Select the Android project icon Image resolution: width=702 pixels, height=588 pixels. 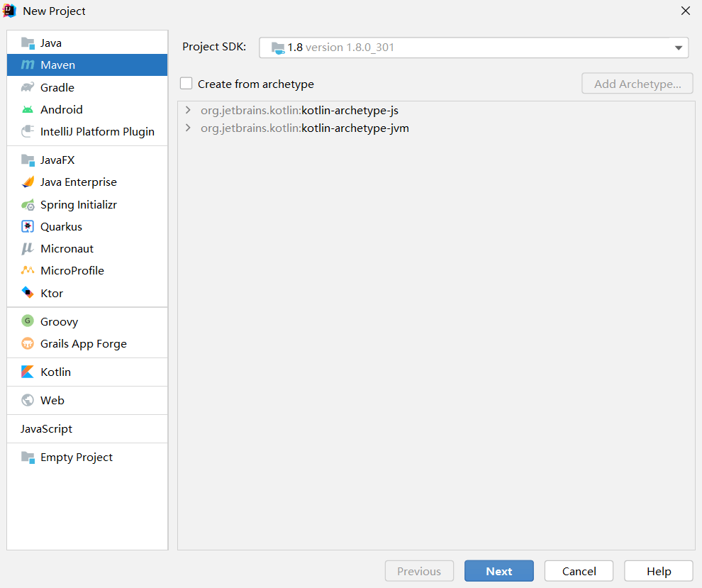click(x=27, y=109)
